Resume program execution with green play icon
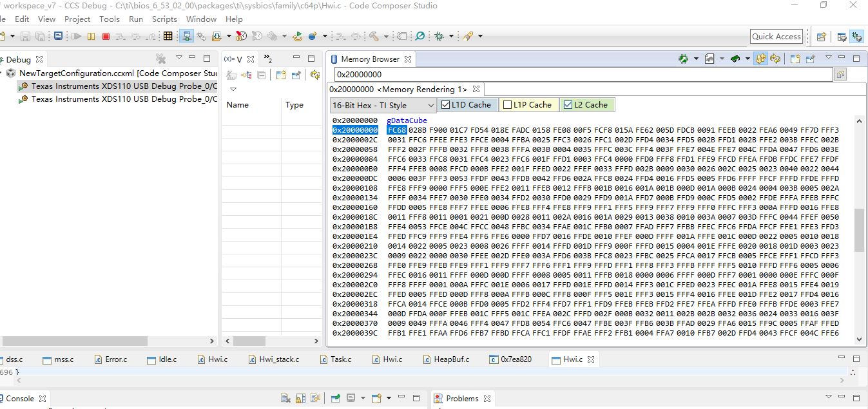The image size is (868, 409). click(x=75, y=36)
